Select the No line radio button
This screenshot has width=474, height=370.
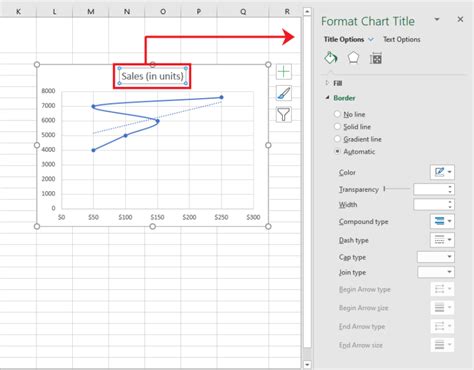pyautogui.click(x=337, y=114)
